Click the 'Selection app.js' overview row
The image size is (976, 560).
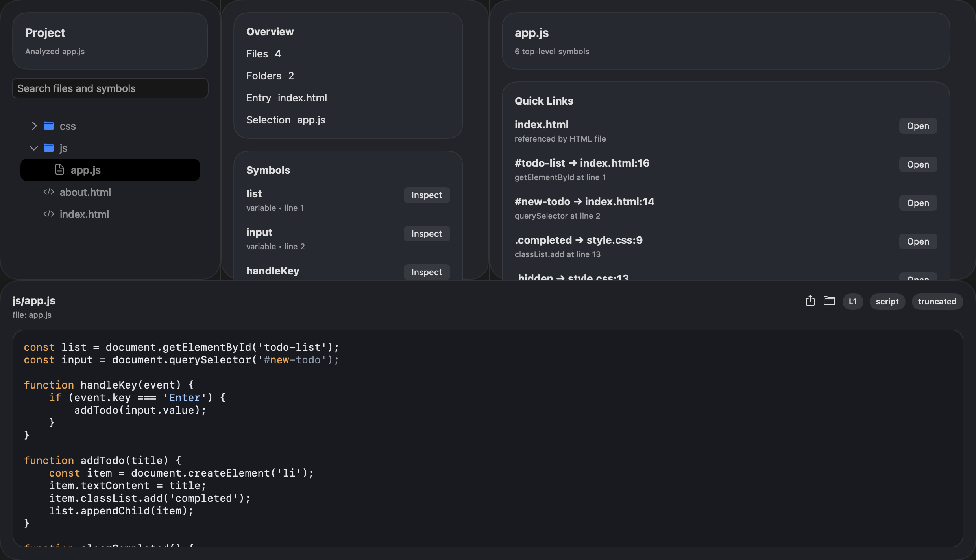click(286, 120)
